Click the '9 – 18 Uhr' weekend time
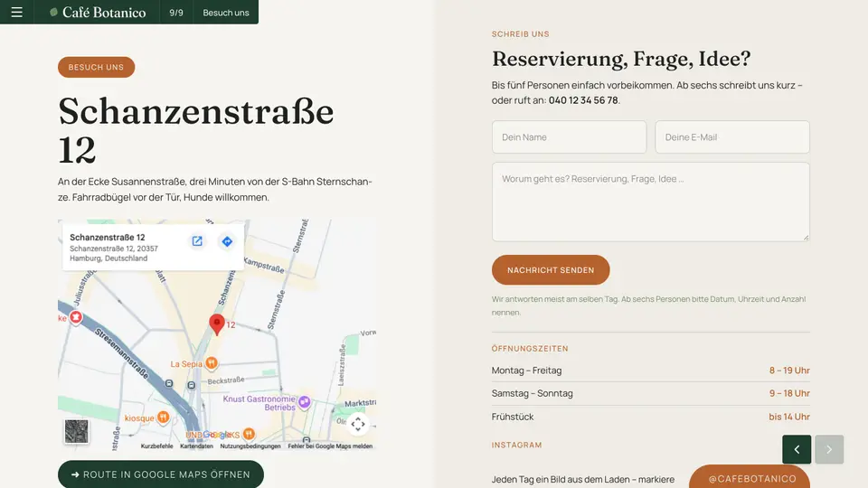This screenshot has height=488, width=868. click(789, 393)
